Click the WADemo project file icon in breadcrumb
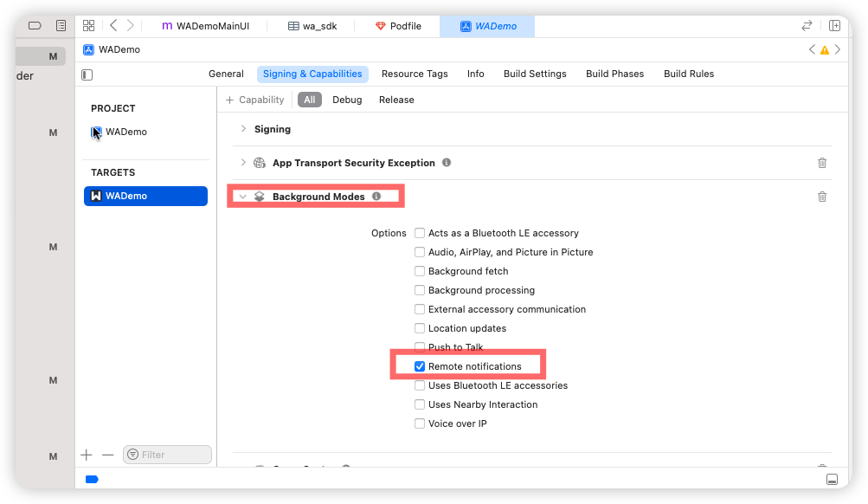Image resolution: width=868 pixels, height=504 pixels. [88, 50]
